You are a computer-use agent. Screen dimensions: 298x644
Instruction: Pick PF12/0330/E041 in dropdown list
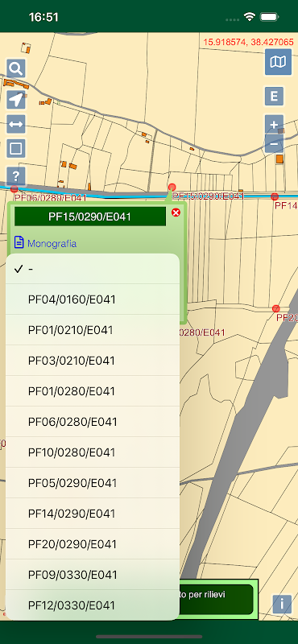[x=93, y=605]
